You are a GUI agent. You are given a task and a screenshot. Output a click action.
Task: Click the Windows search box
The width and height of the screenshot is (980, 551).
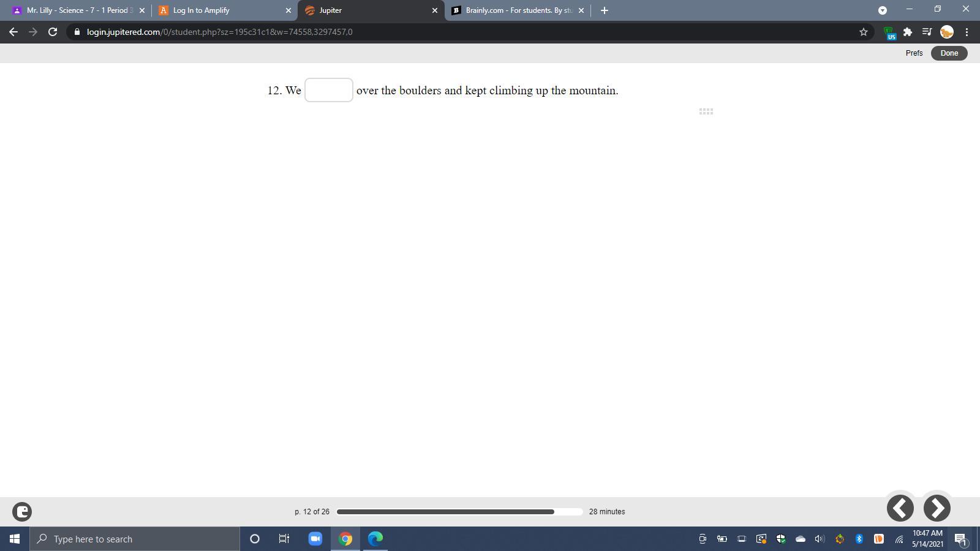click(x=135, y=539)
